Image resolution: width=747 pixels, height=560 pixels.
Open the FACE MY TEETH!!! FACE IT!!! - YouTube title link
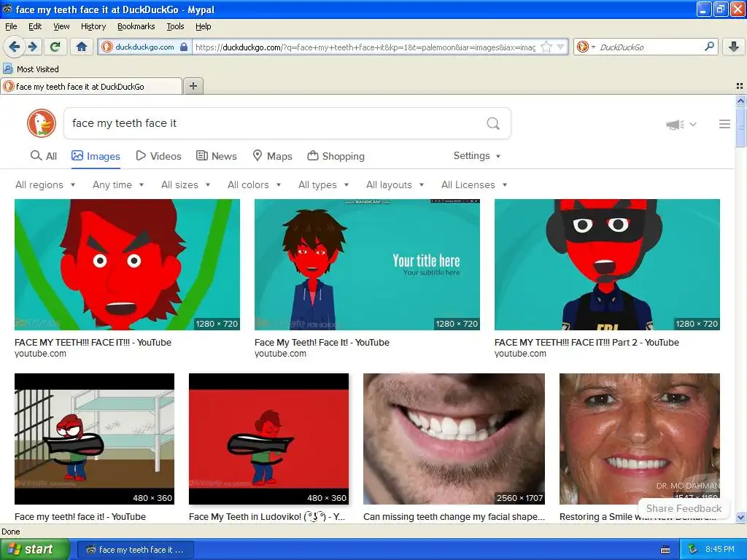click(93, 343)
